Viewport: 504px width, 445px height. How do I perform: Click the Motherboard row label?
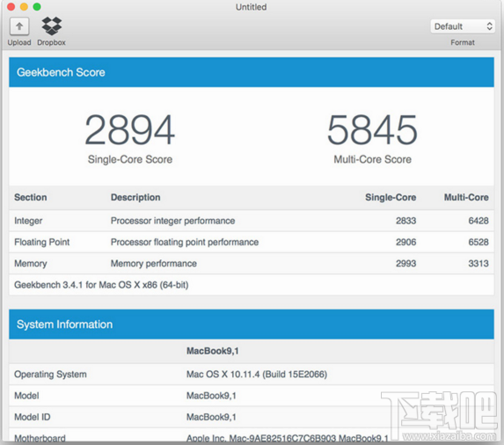tap(40, 438)
